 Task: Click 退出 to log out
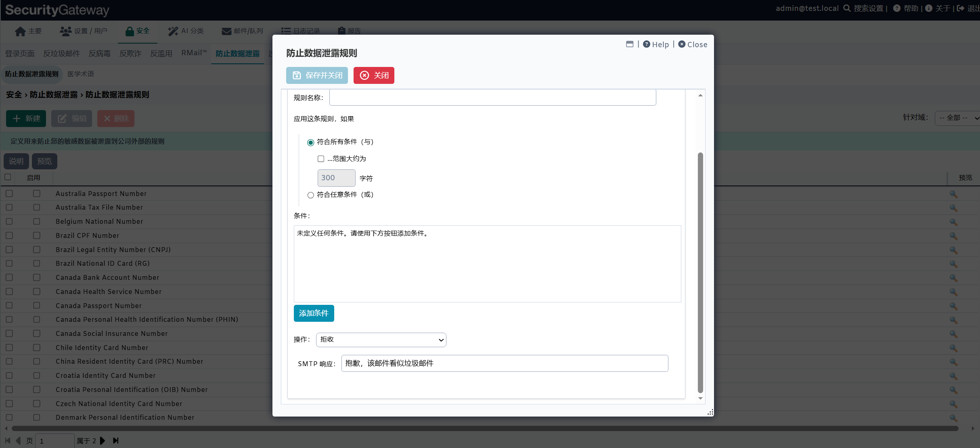point(969,8)
